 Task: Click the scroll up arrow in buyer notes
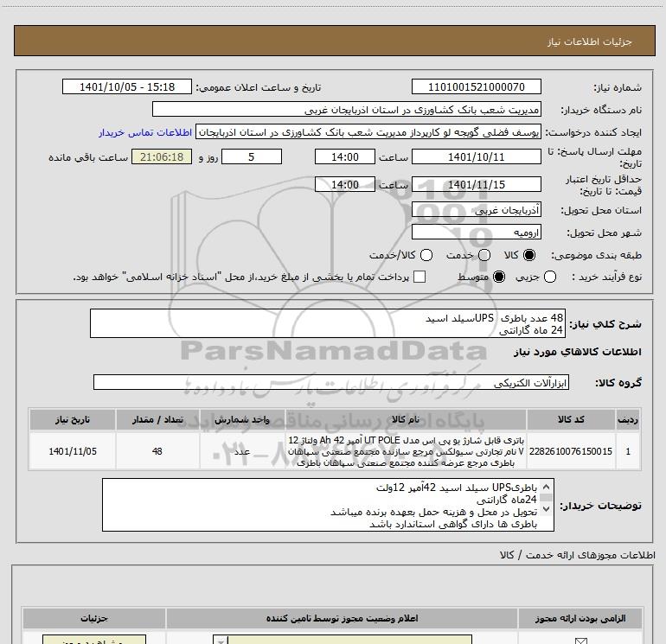pos(547,487)
